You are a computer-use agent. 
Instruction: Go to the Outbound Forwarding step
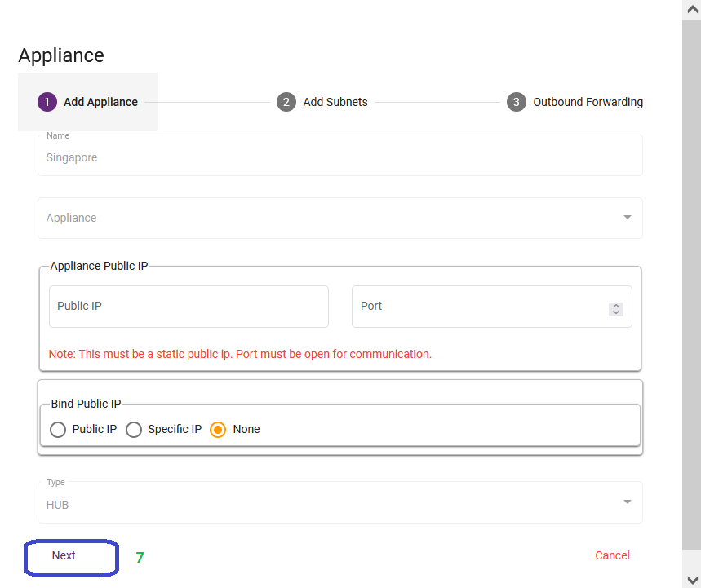coord(588,102)
